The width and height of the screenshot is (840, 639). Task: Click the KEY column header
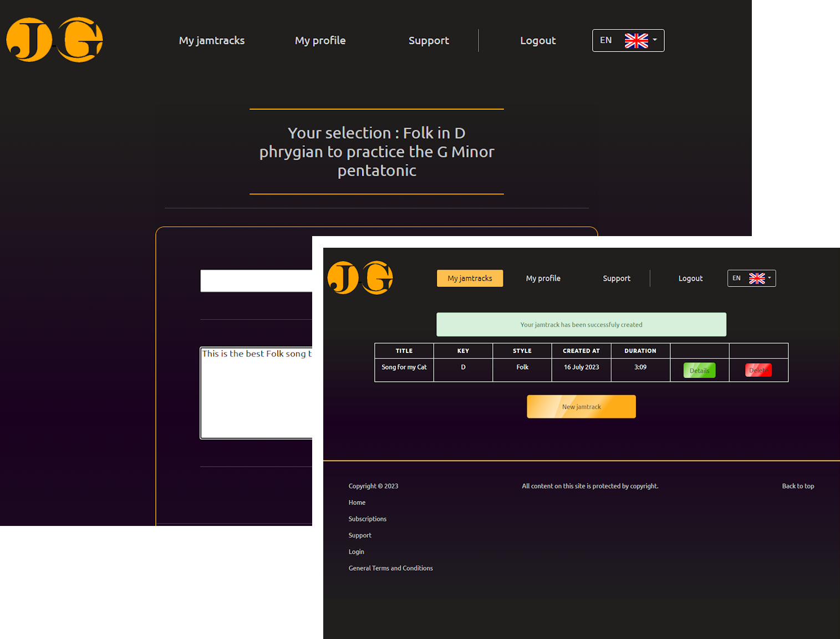463,351
